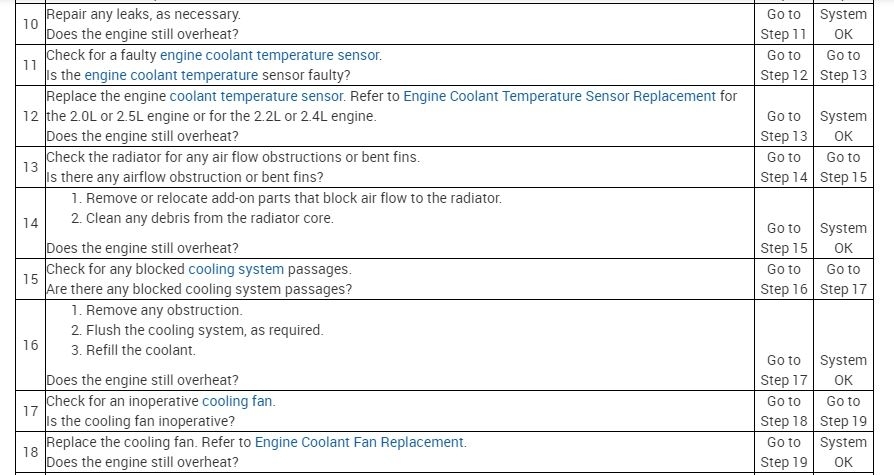
Task: Open the cooling fan link in step 17
Action: (x=237, y=401)
